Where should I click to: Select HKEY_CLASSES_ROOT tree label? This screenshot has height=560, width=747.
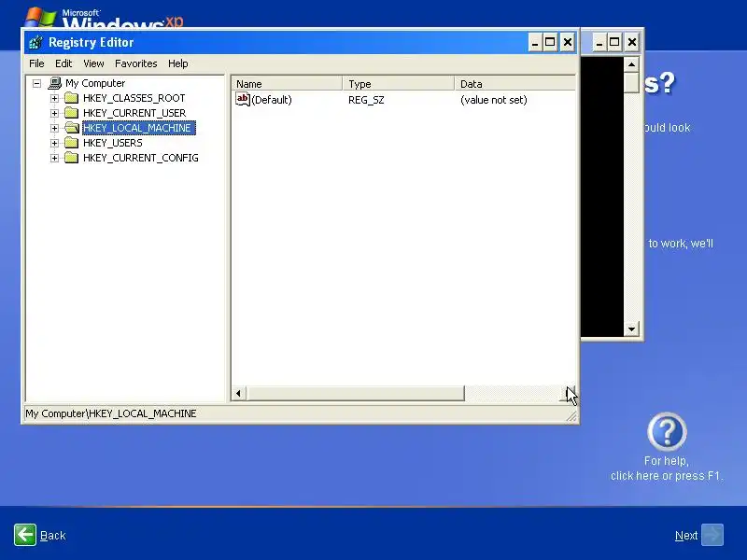pyautogui.click(x=134, y=98)
